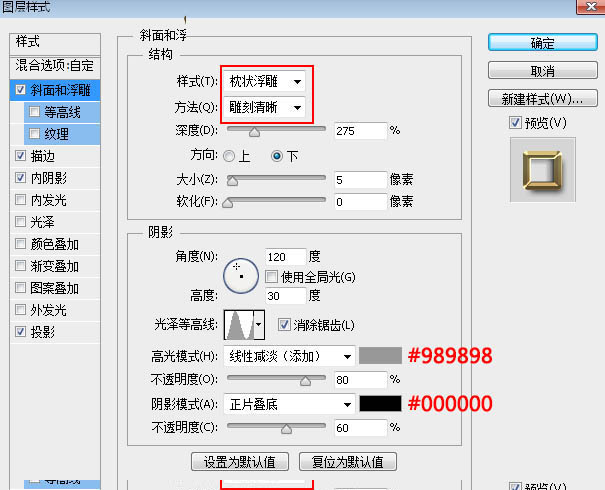Open the 方法 雕刻清晰 dropdown
This screenshot has height=490, width=605.
[x=265, y=107]
